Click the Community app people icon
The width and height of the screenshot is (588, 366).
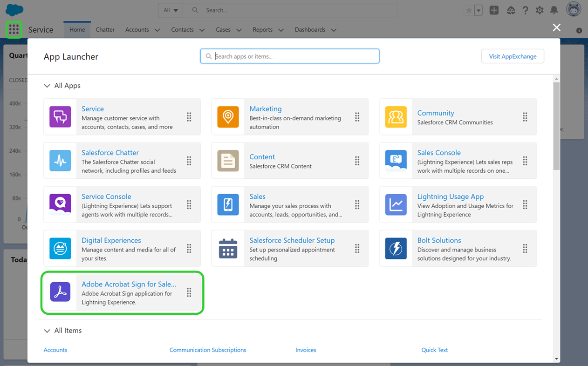point(396,117)
